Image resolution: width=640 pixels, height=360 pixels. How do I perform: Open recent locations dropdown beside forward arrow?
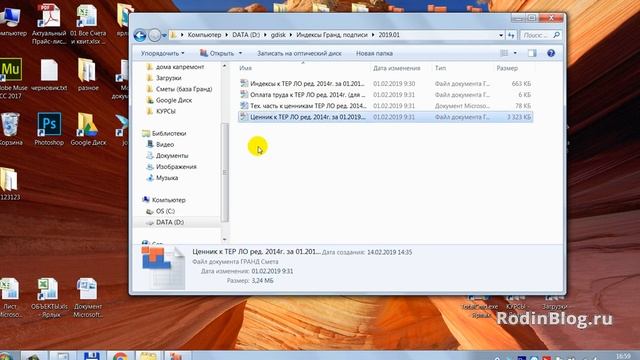click(x=164, y=36)
